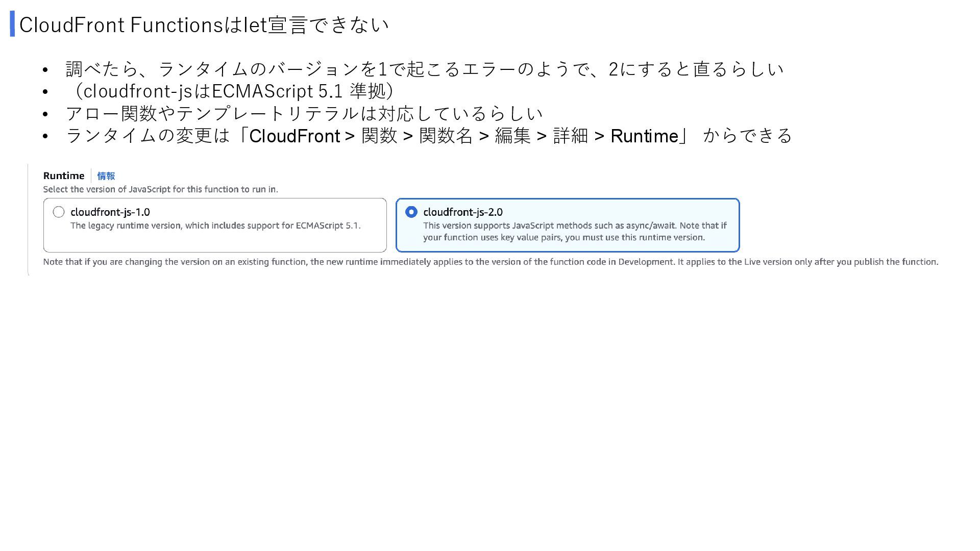980x551 pixels.
Task: Click the Runtime section heading
Action: point(64,176)
